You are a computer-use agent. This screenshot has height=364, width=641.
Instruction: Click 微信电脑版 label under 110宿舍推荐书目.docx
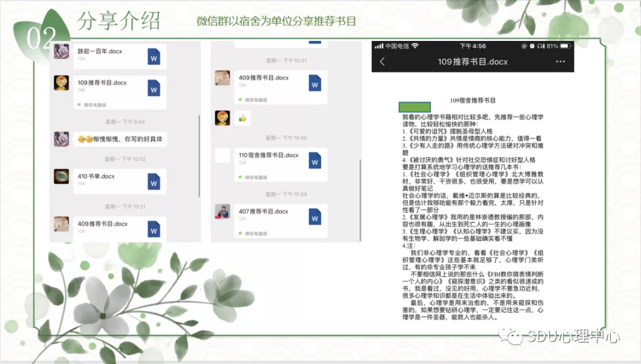(x=256, y=177)
